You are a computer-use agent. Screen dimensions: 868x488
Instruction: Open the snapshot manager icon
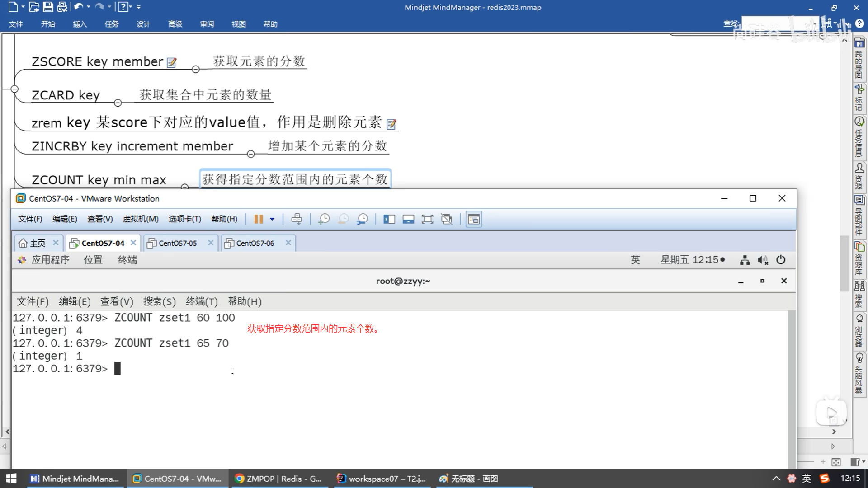coord(362,219)
